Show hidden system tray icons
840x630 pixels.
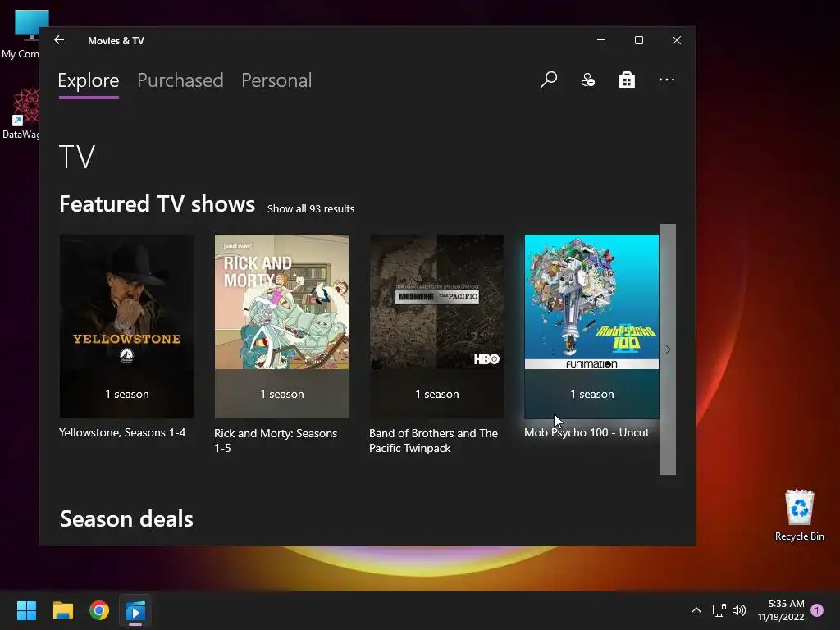click(696, 610)
